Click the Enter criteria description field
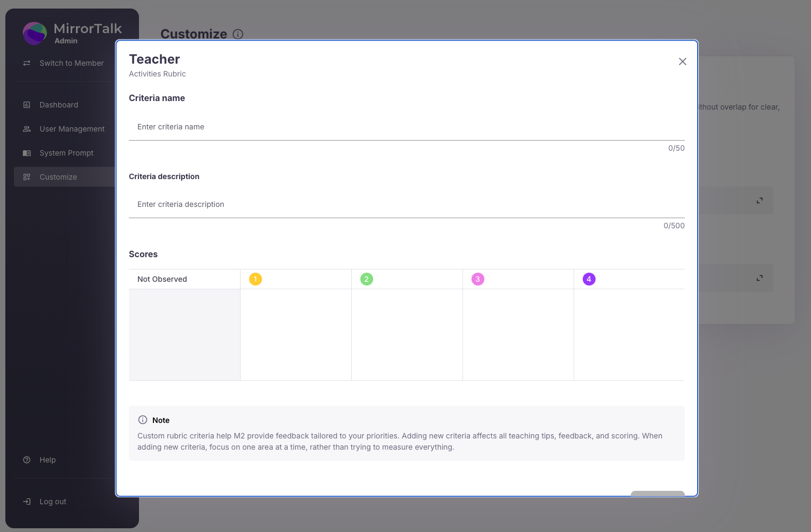Screen dimensions: 811x532 coord(406,204)
